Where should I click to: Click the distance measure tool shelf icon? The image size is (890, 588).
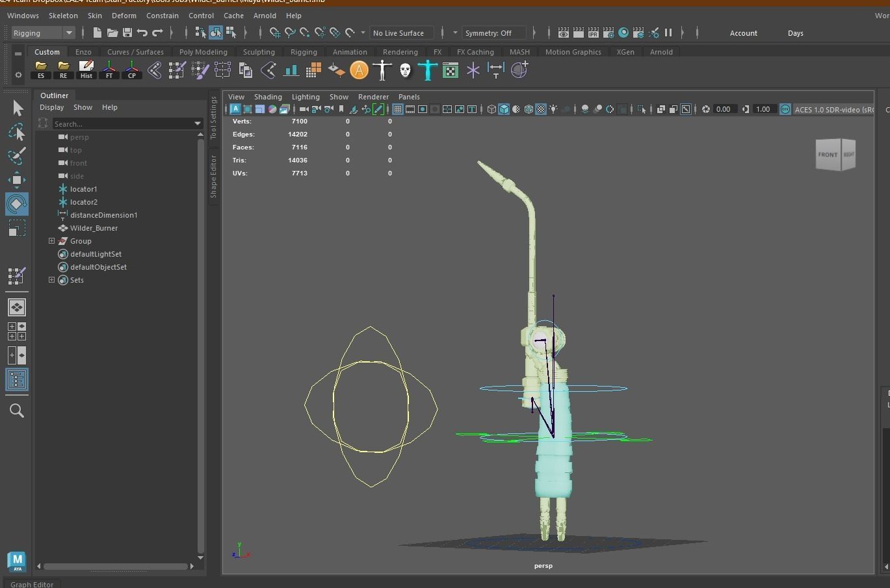[x=495, y=70]
